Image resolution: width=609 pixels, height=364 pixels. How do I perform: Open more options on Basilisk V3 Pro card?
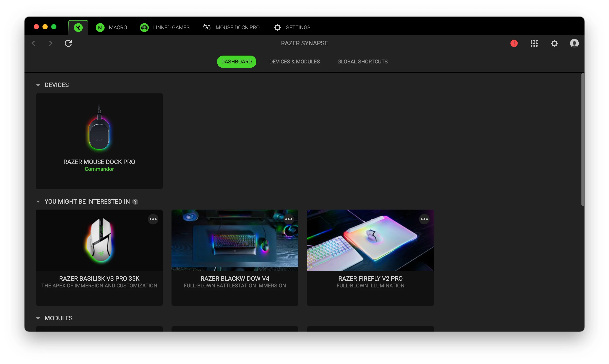click(x=153, y=219)
